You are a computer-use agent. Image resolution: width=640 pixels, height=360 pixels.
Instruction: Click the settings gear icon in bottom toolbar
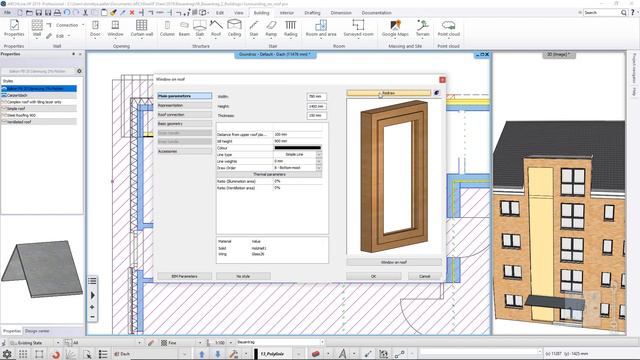click(7, 354)
